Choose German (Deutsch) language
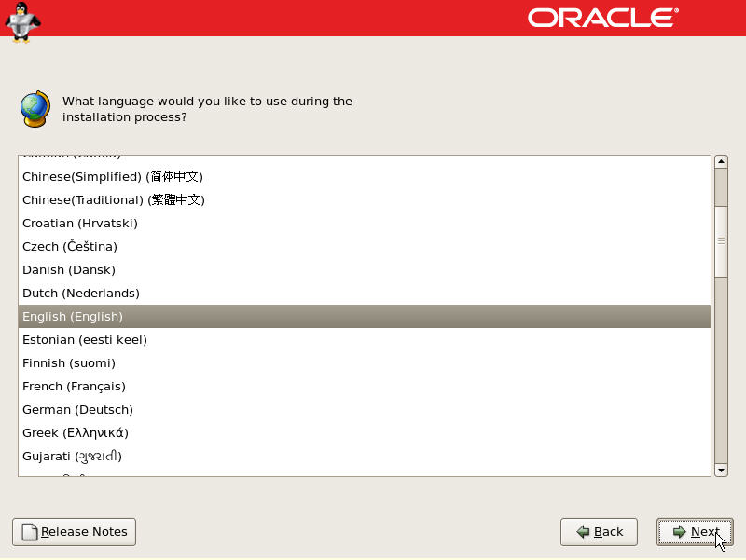Screen dimensions: 746x560 (365, 410)
